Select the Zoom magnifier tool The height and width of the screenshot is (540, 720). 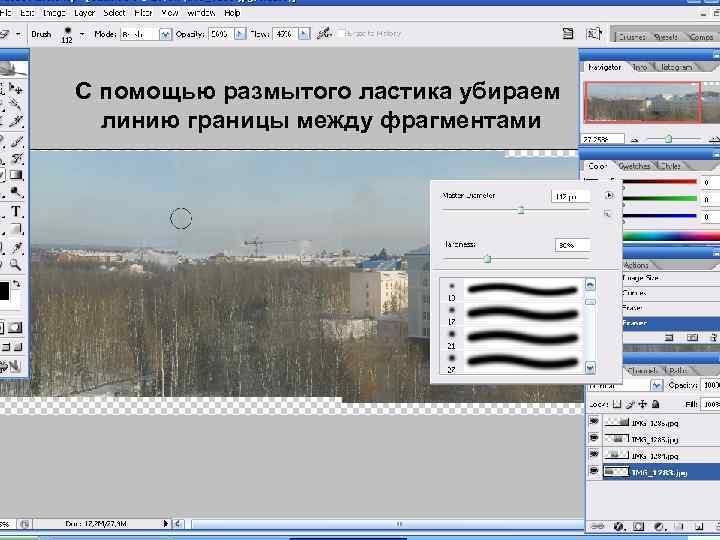[16, 264]
